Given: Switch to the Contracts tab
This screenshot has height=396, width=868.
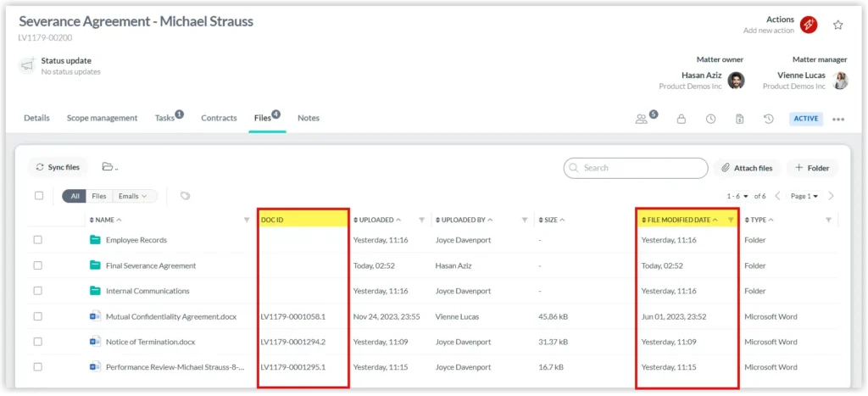Looking at the screenshot, I should (x=219, y=118).
